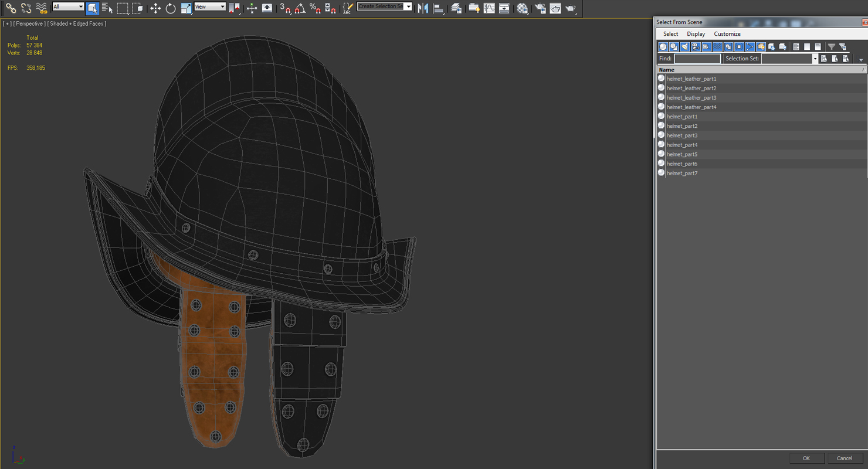Image resolution: width=868 pixels, height=469 pixels.
Task: Click the Use Pivot Point Center icon
Action: [x=234, y=8]
